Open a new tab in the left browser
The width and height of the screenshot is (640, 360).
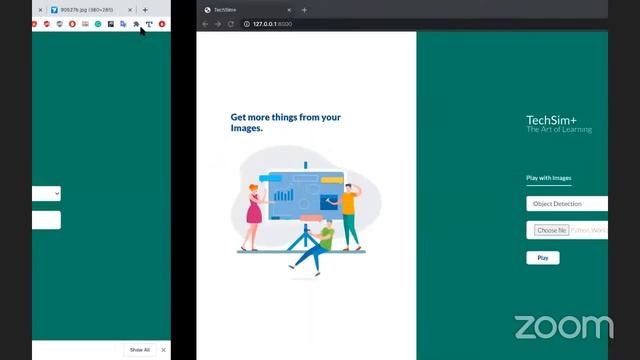[x=145, y=10]
